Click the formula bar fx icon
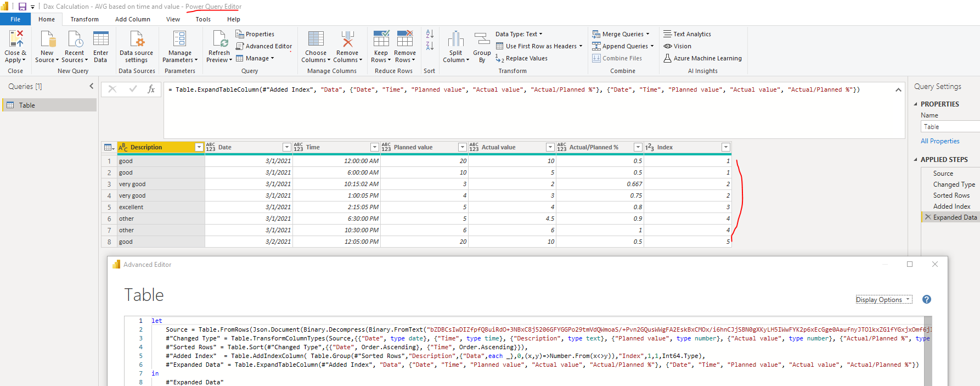Screen dimensions: 980x386 click(x=151, y=89)
